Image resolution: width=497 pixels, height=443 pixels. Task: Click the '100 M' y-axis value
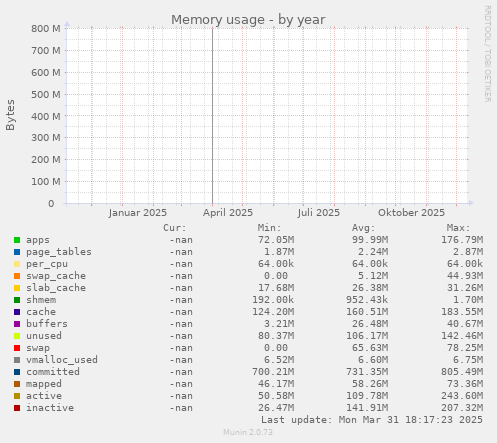click(x=46, y=182)
